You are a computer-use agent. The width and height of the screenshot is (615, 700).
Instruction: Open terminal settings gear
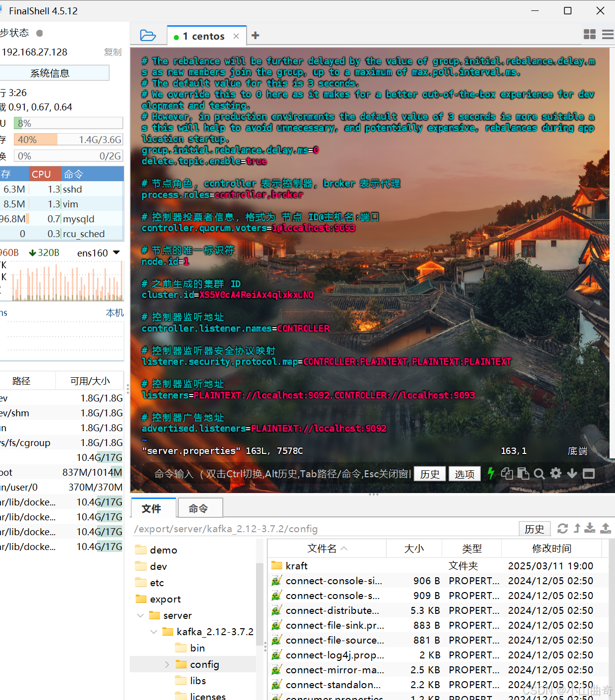(556, 473)
